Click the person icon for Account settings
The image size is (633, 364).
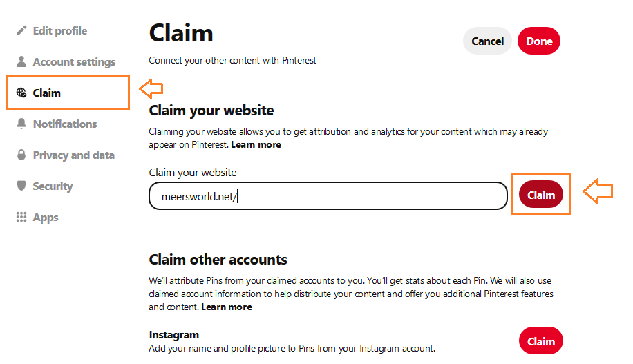[x=21, y=62]
